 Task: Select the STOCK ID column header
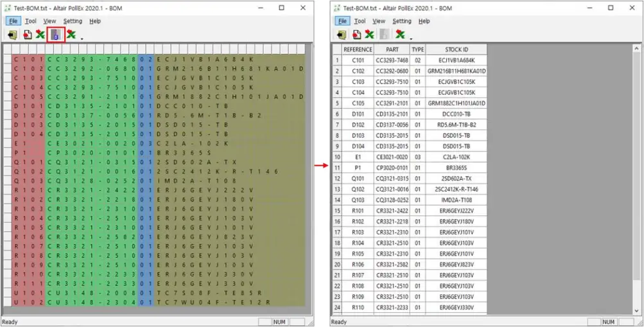pyautogui.click(x=457, y=49)
